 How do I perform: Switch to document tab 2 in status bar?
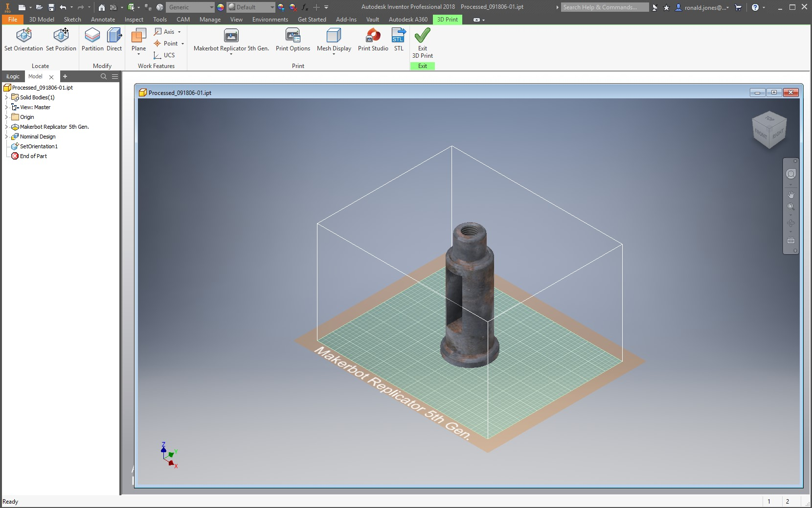788,502
